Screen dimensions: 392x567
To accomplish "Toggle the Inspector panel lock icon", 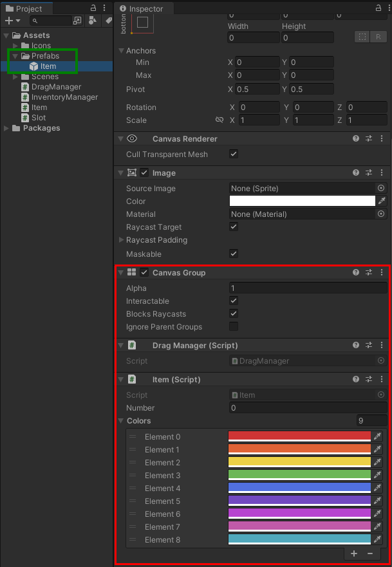I will coord(378,8).
